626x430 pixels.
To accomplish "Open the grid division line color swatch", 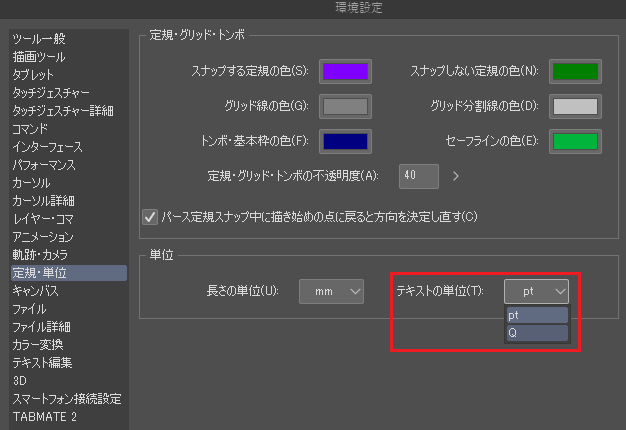I will point(575,106).
